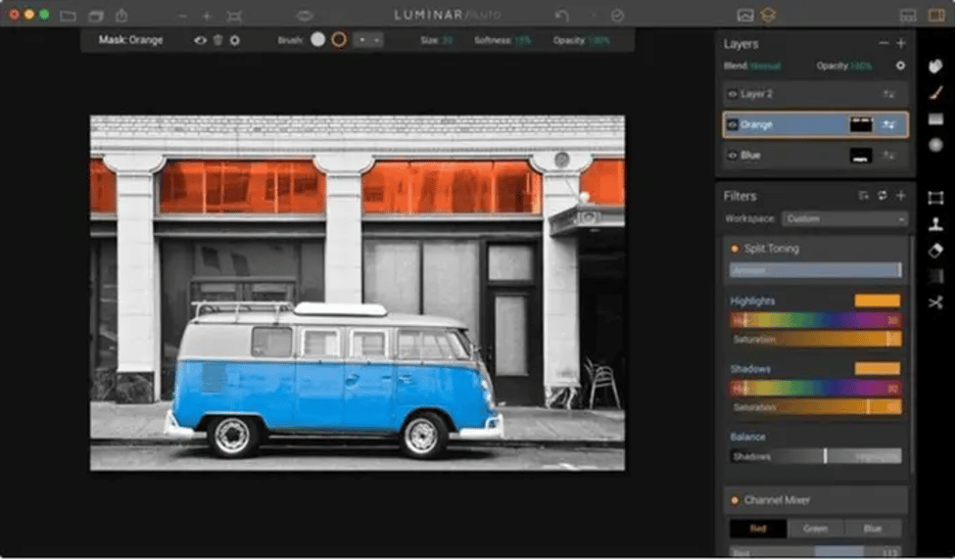This screenshot has width=957, height=560.
Task: Open brush Softness value control
Action: coord(522,40)
